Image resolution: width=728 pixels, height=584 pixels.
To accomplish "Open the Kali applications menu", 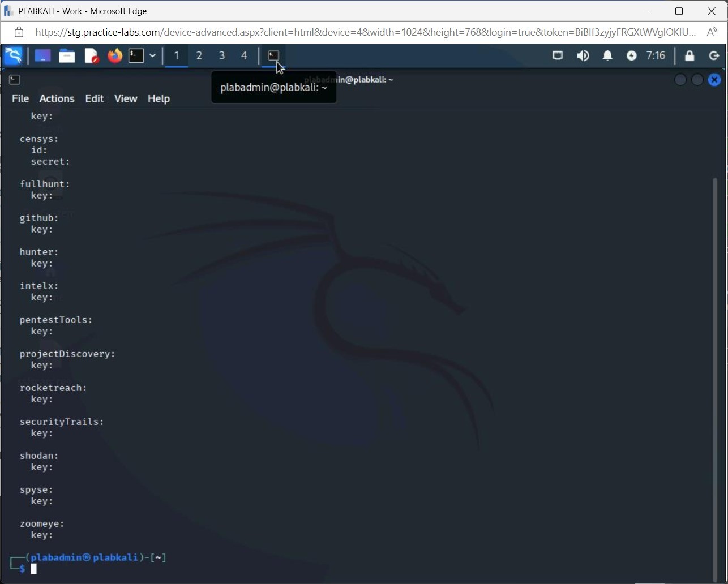I will (13, 55).
